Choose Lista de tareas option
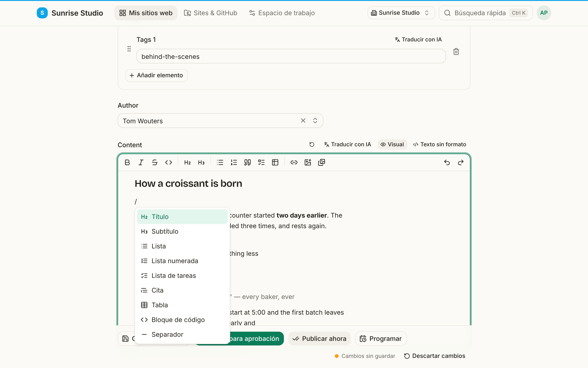Image resolution: width=588 pixels, height=368 pixels. point(182,276)
